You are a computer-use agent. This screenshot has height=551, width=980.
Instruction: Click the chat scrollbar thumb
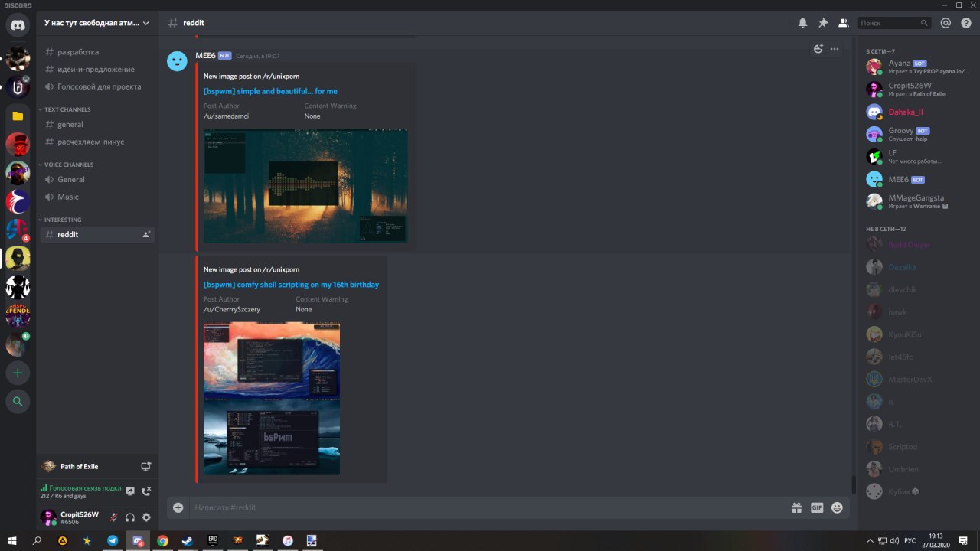854,485
